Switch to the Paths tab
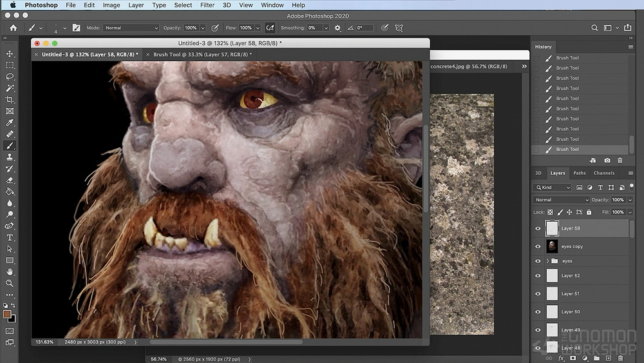This screenshot has width=644, height=363. [x=580, y=173]
